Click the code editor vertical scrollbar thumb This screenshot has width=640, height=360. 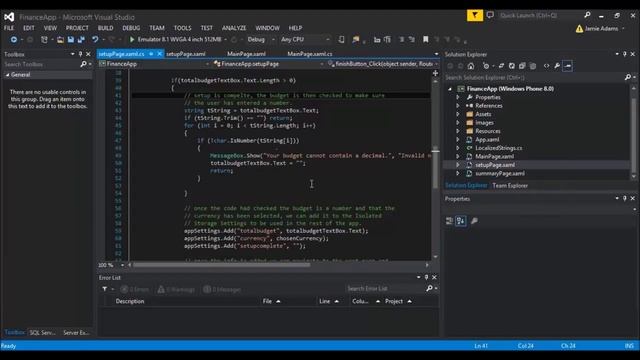click(435, 167)
